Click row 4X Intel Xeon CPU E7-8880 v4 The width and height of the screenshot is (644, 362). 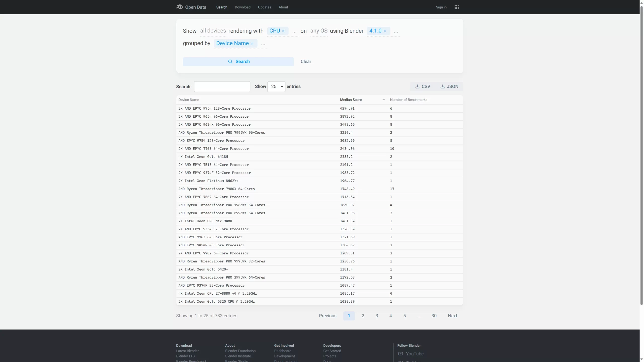point(319,294)
